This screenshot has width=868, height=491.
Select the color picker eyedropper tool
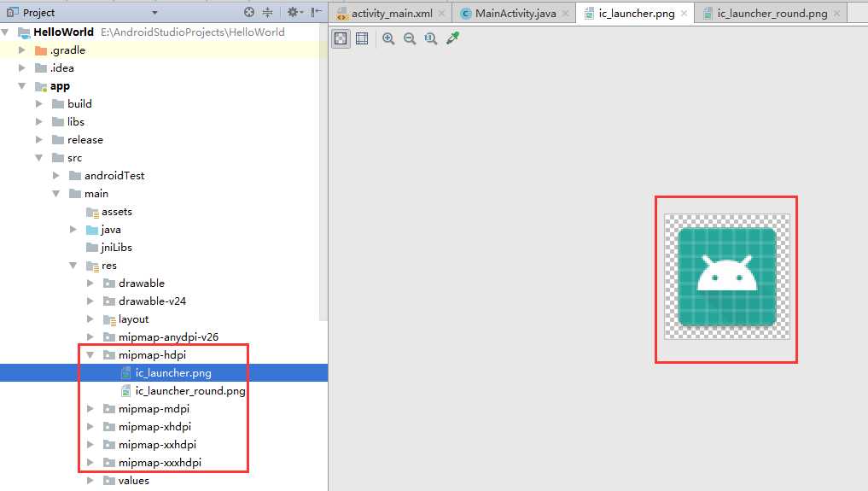(452, 38)
